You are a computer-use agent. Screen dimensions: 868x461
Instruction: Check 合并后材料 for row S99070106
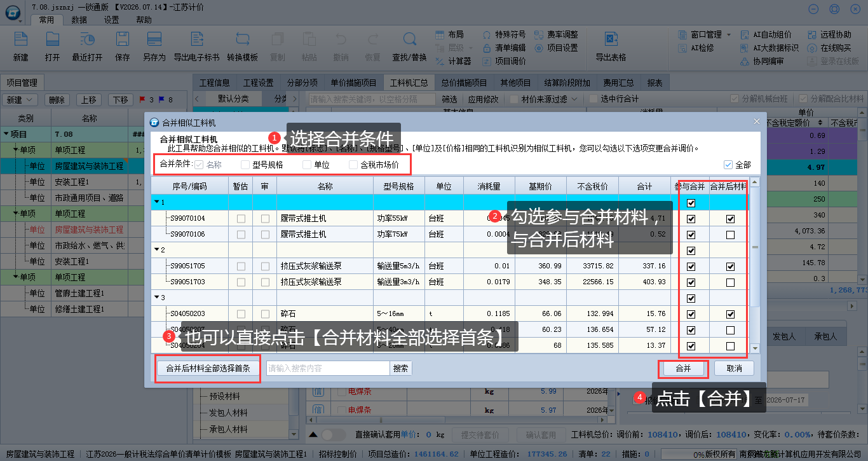(x=730, y=235)
